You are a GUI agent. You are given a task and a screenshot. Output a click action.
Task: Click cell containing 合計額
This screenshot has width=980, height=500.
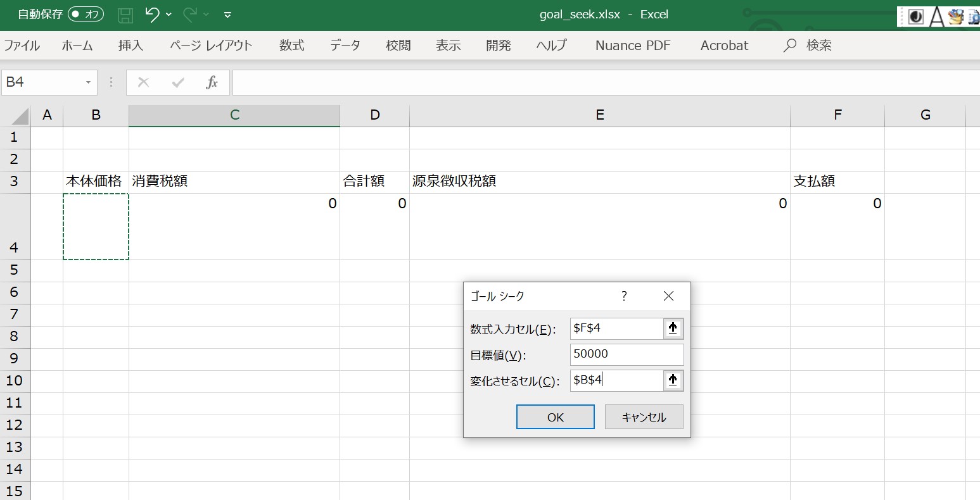[375, 182]
